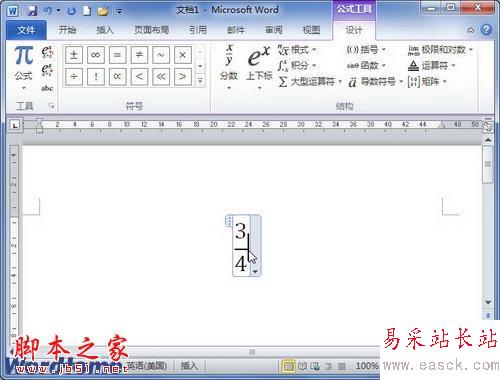Switch to the Review (审阅) tab
Image resolution: width=500 pixels, height=380 pixels.
click(x=274, y=30)
